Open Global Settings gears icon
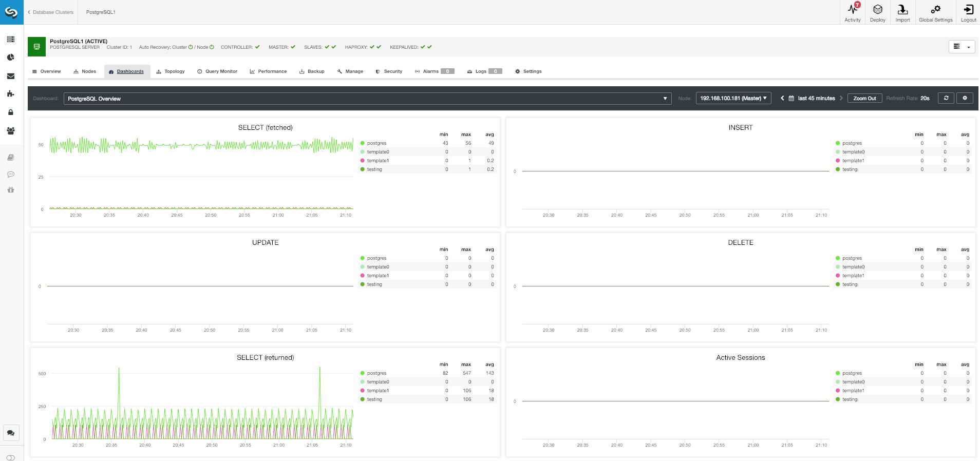 936,12
